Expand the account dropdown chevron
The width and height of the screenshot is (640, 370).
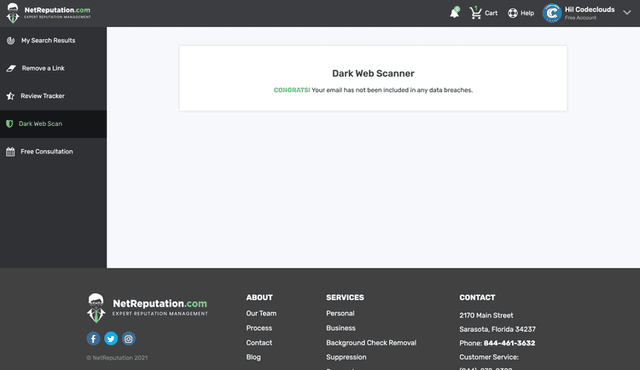pos(627,13)
